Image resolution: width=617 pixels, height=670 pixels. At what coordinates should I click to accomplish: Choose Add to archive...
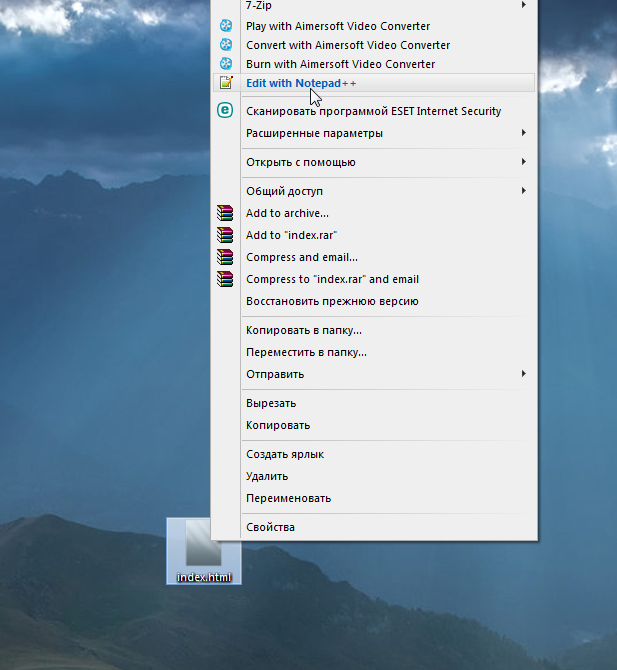point(374,213)
